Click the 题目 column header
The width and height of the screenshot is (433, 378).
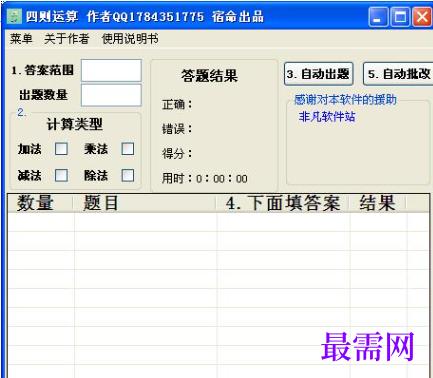click(144, 203)
